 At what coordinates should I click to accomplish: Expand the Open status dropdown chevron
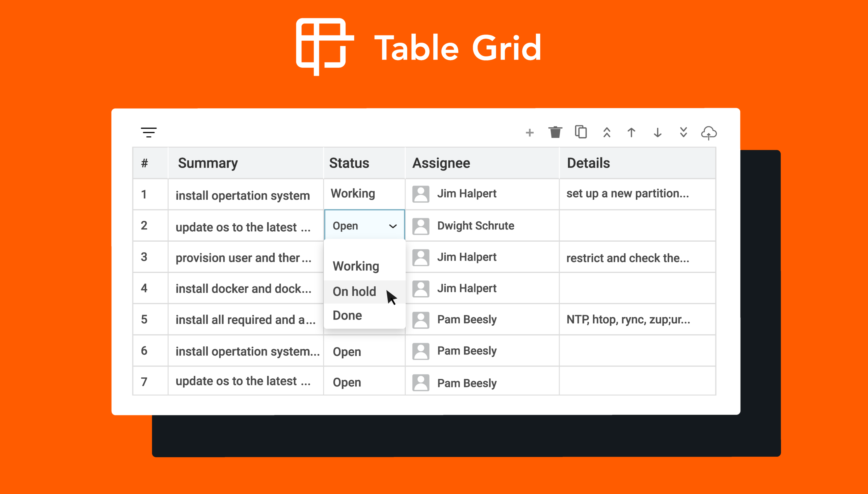point(393,226)
